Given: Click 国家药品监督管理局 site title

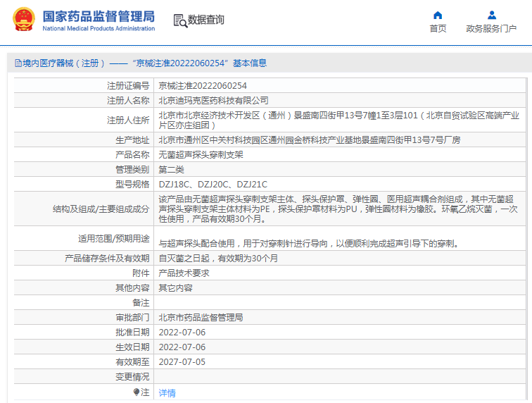Looking at the screenshot, I should [x=99, y=17].
